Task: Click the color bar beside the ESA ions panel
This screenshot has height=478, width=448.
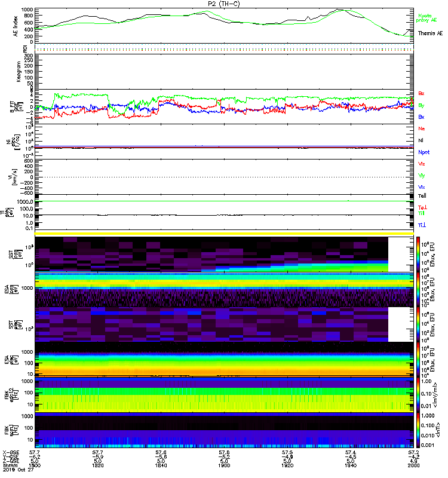Action: pos(418,289)
